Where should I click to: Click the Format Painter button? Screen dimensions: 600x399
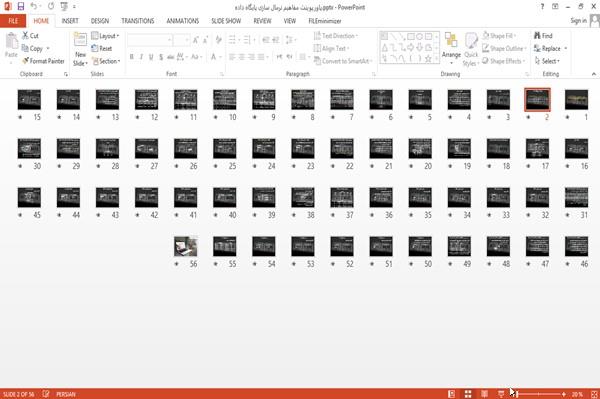point(43,61)
